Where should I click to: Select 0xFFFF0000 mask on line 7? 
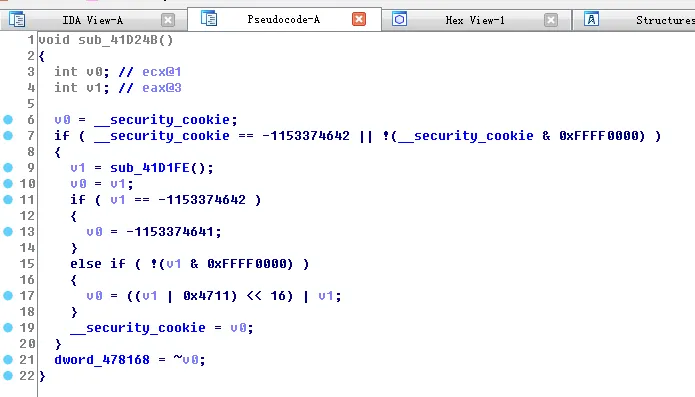(x=598, y=136)
